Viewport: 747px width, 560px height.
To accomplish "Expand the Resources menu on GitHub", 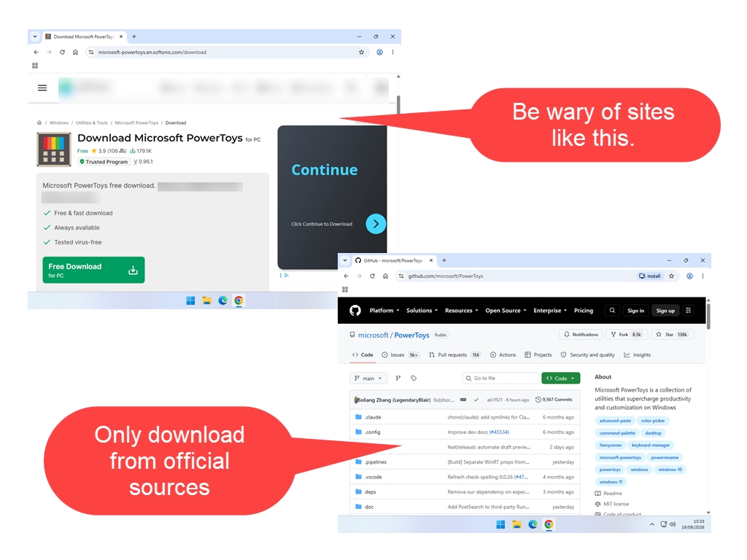I will pos(461,311).
